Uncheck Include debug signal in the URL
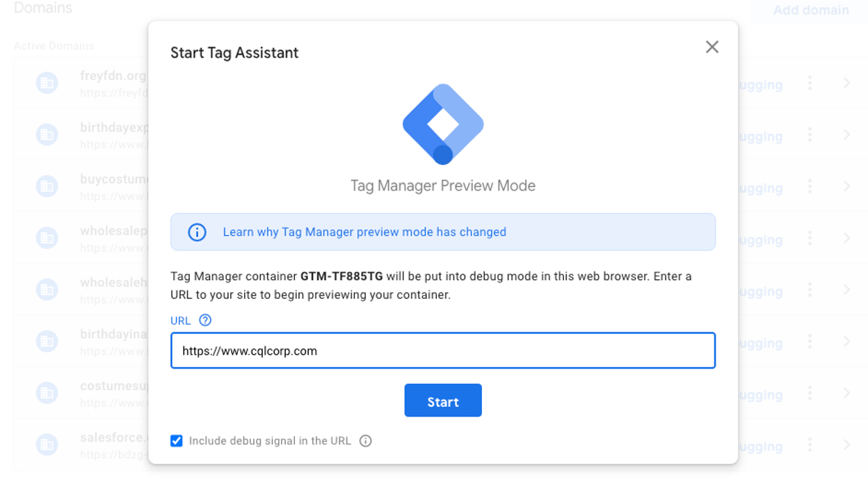This screenshot has height=484, width=868. [177, 441]
